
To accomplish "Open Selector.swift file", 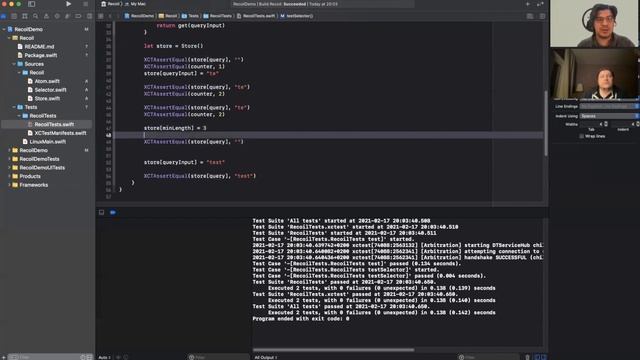I will click(x=50, y=90).
